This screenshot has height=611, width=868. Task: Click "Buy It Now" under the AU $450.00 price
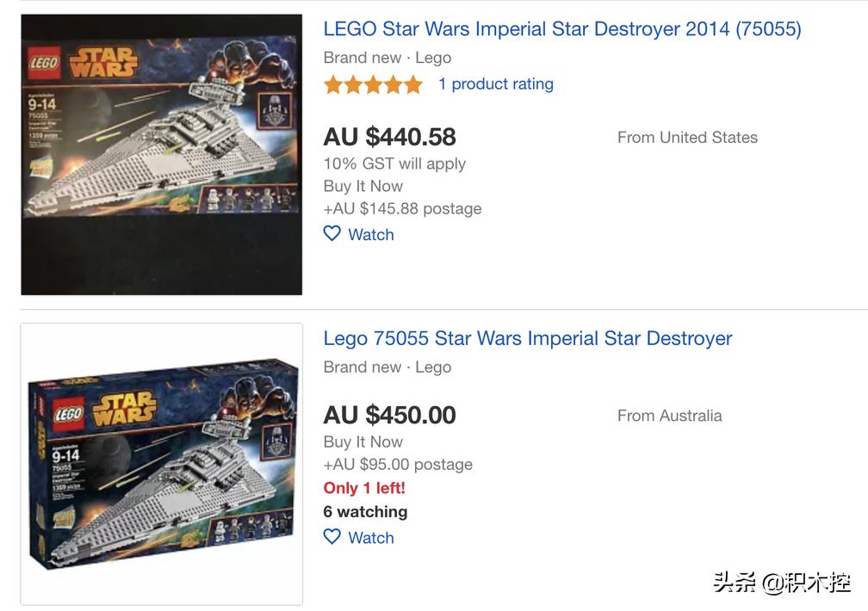coord(363,441)
